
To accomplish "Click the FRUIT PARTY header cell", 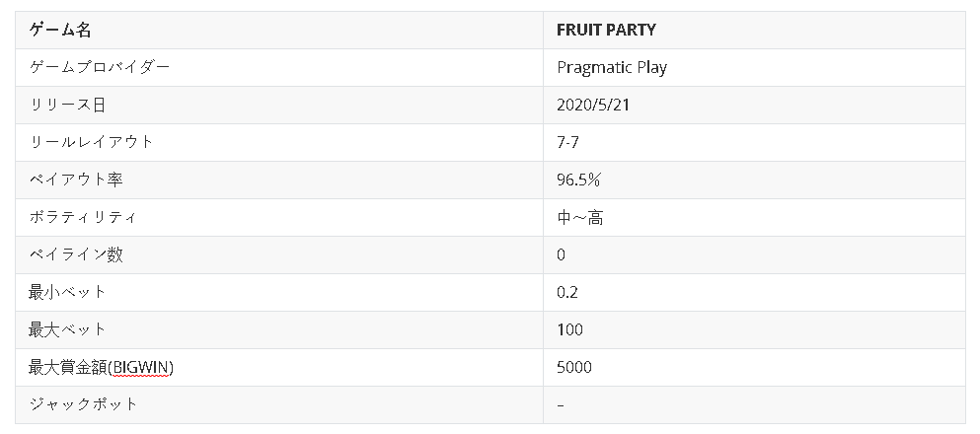I will pyautogui.click(x=606, y=30).
